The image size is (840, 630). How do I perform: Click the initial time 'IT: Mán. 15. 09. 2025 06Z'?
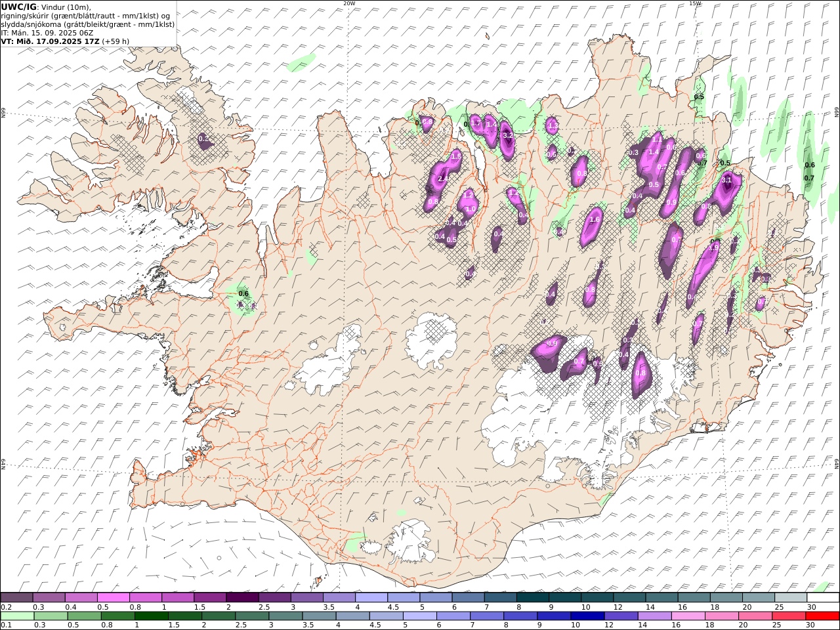pos(47,33)
